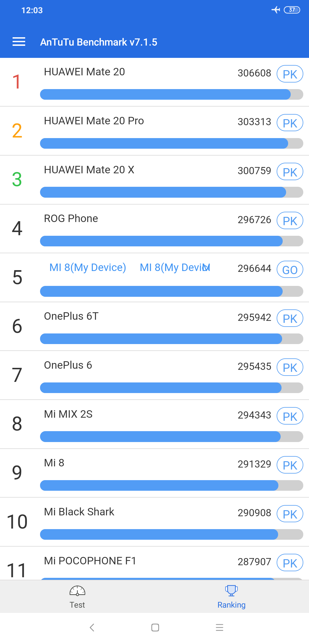The image size is (309, 644).
Task: Tap PK next to the OnePlus 6 score 295435
Action: pyautogui.click(x=290, y=367)
